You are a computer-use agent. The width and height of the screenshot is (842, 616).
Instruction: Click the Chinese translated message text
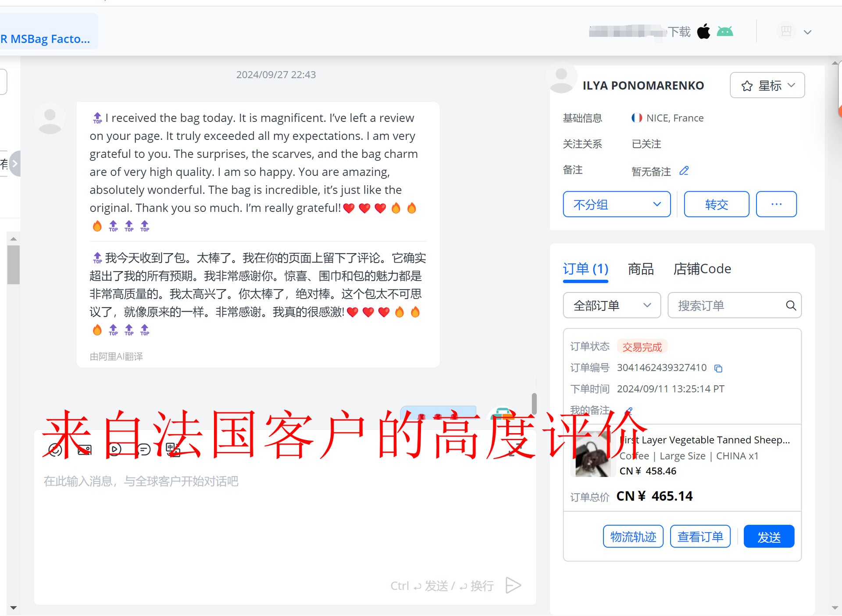coord(258,293)
